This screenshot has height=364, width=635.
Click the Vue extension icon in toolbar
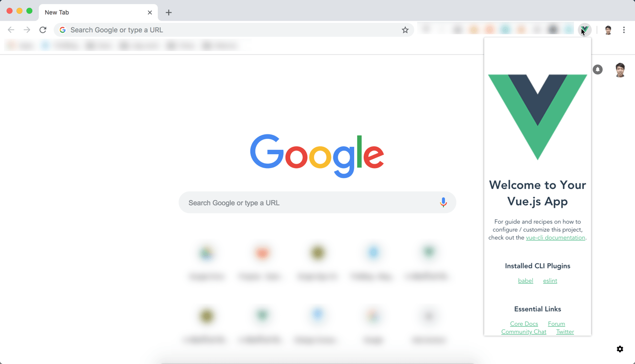(x=585, y=30)
